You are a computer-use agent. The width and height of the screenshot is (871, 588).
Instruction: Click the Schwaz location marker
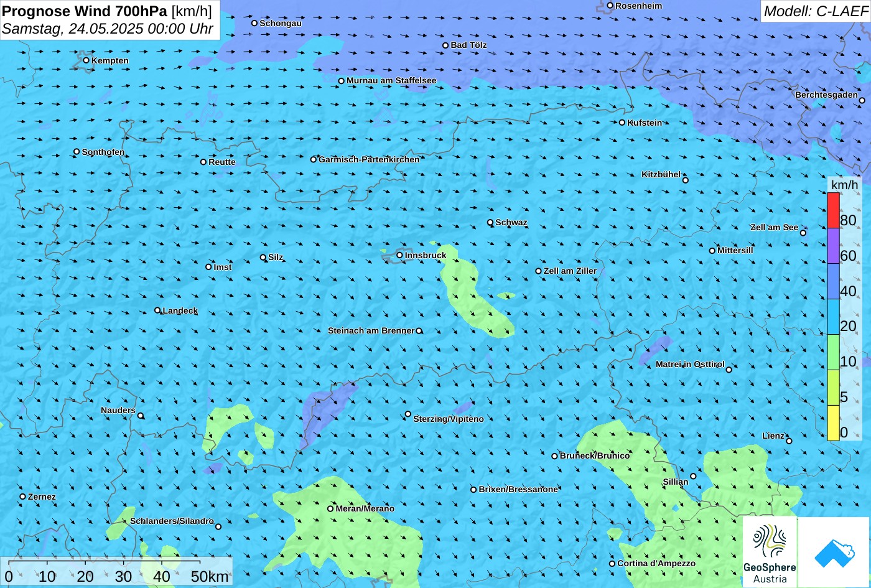[490, 222]
